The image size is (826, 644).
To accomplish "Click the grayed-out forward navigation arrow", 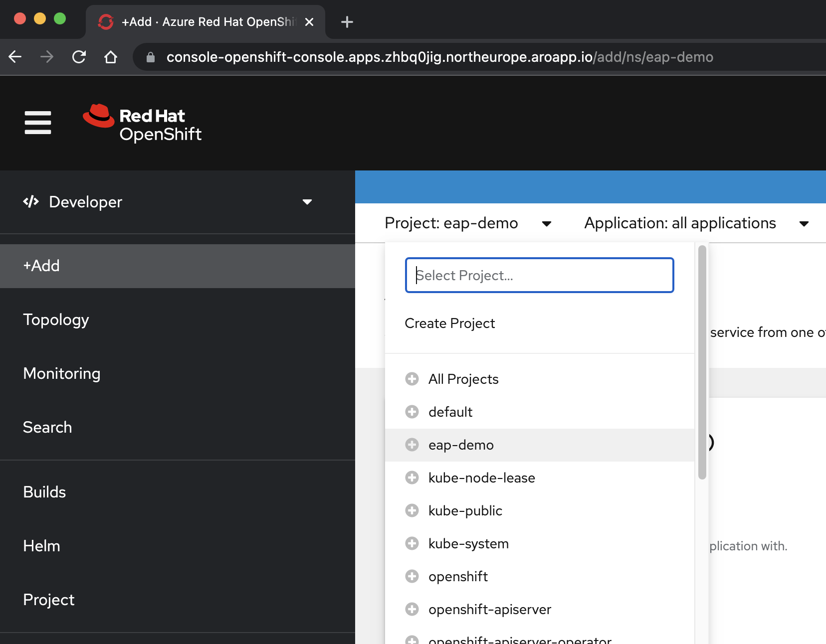I will click(x=46, y=57).
